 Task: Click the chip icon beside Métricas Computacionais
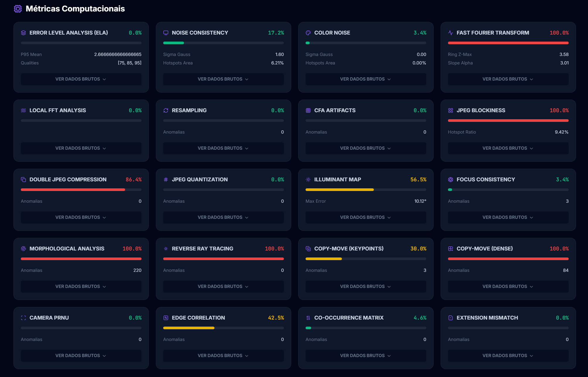click(18, 9)
